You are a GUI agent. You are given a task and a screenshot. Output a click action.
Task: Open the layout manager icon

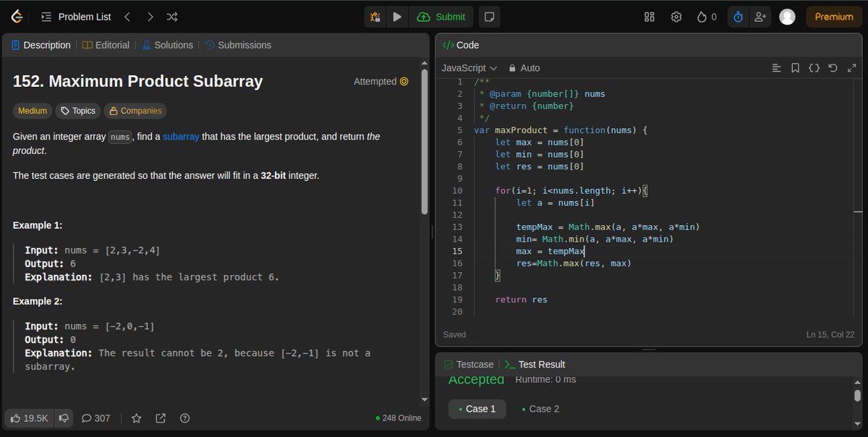coord(650,17)
